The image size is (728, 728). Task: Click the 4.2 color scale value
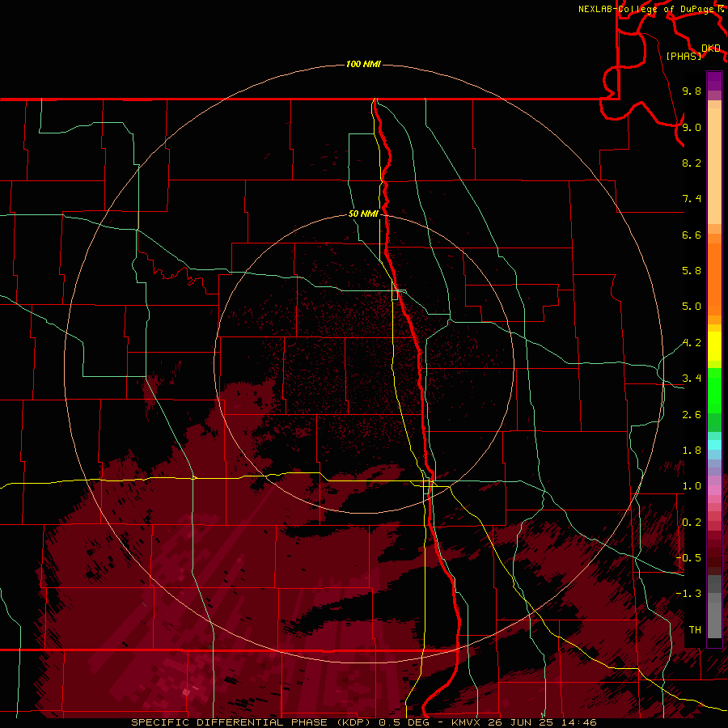pos(692,343)
